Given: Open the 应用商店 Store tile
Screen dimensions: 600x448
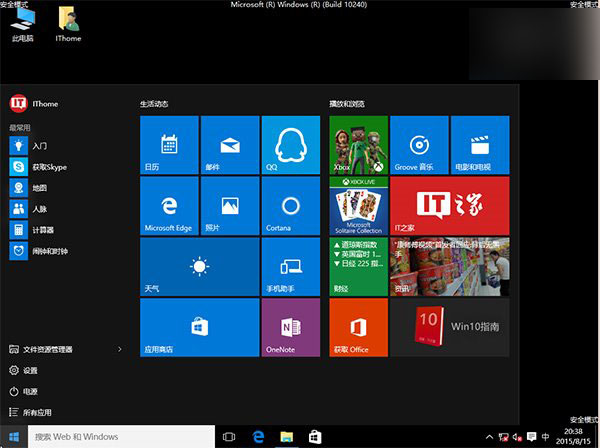Looking at the screenshot, I should pos(199,327).
